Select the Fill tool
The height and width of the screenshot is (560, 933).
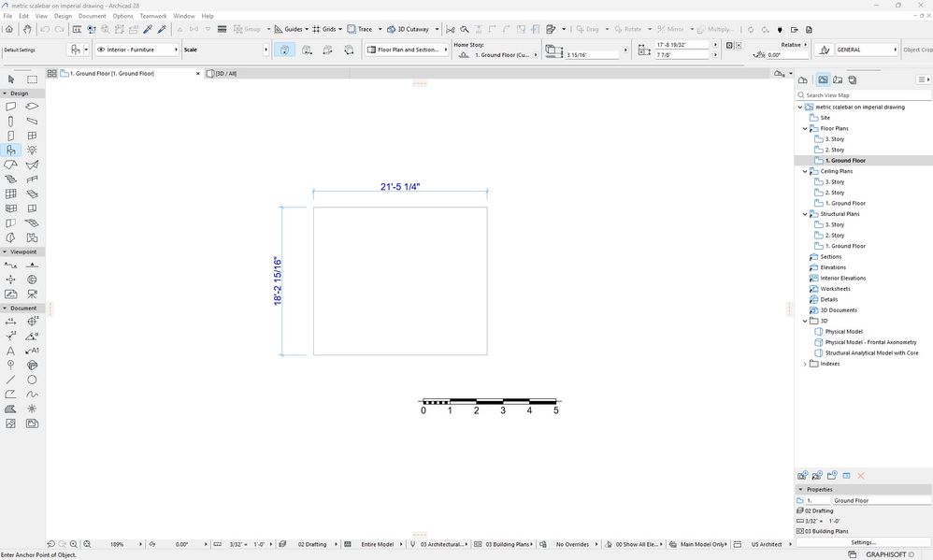coord(10,409)
